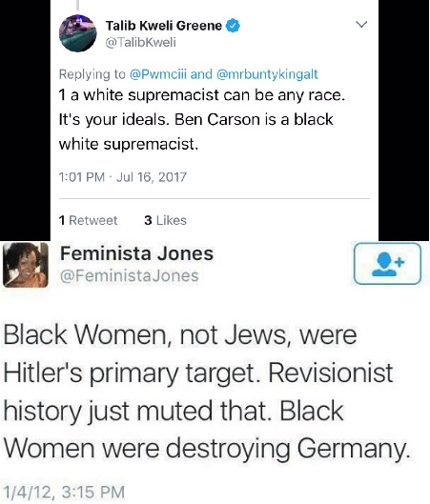Click the divider line above Retweet count
This screenshot has height=504, width=430.
[215, 198]
